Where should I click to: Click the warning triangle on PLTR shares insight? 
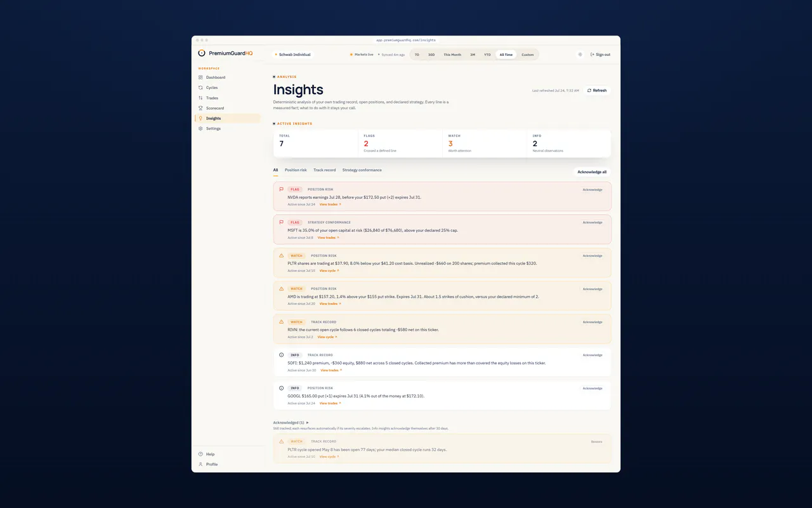pyautogui.click(x=281, y=255)
